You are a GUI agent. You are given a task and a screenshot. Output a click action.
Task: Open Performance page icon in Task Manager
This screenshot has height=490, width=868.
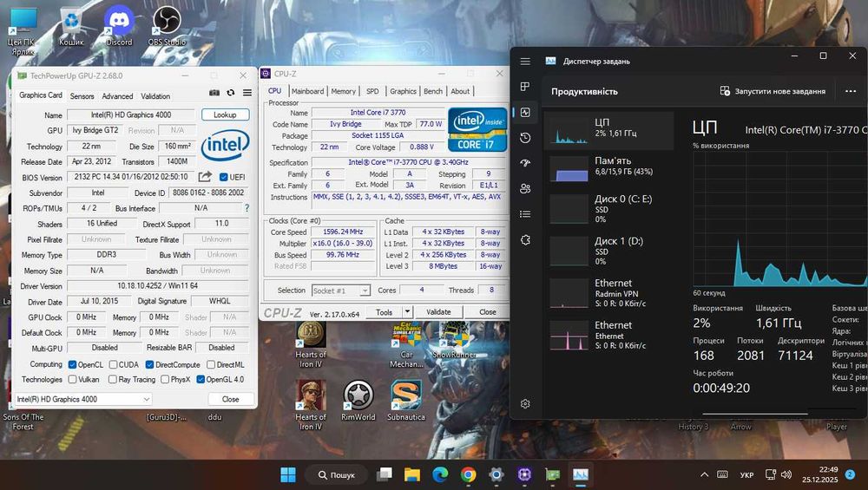pyautogui.click(x=525, y=112)
